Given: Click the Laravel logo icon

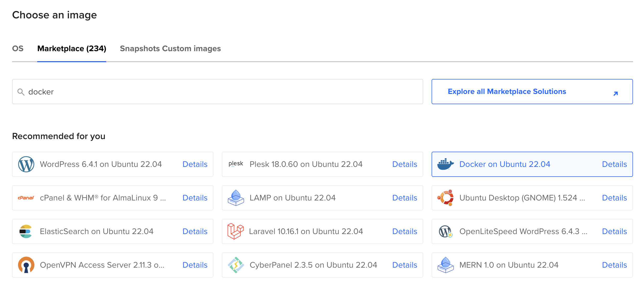Looking at the screenshot, I should [x=235, y=231].
